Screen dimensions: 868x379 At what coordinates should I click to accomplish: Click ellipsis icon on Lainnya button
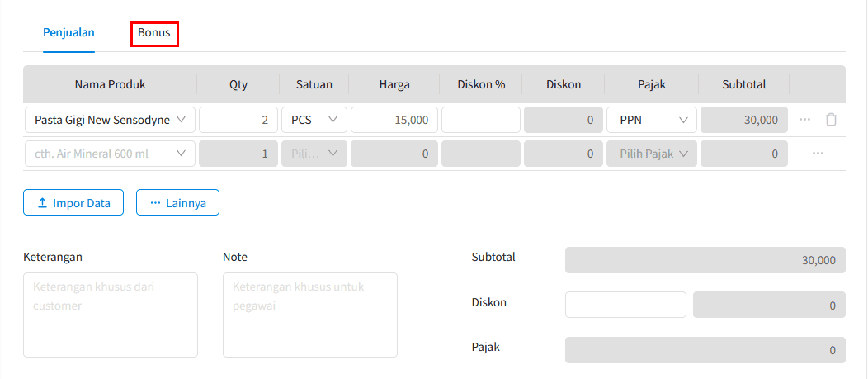[156, 203]
